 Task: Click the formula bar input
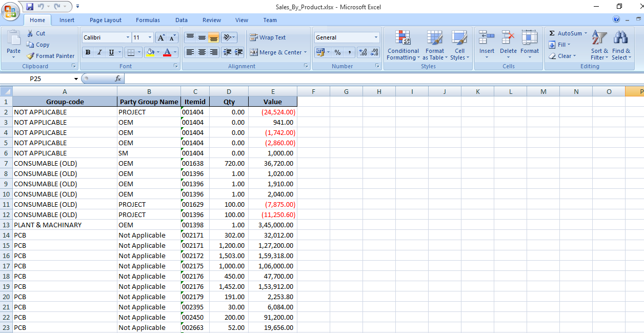coord(384,79)
